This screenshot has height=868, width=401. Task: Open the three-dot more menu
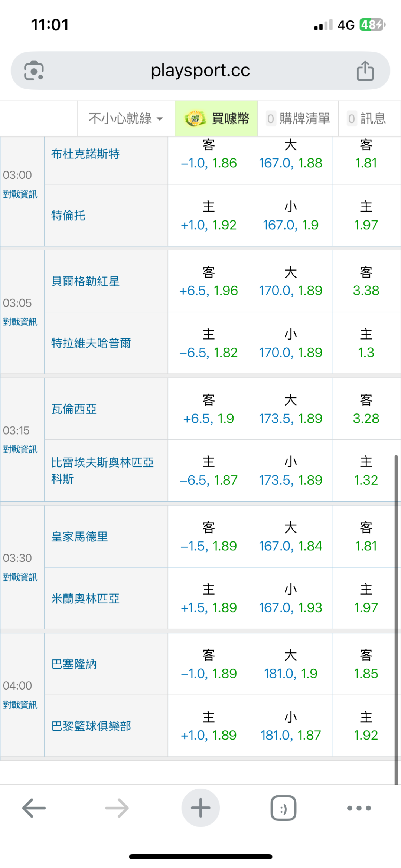click(359, 808)
